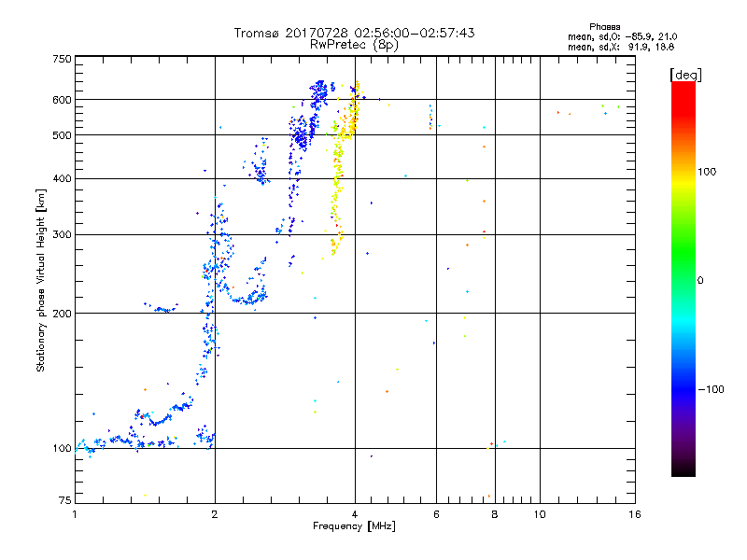The height and width of the screenshot is (560, 747).
Task: Click the '2' frequency tick label
Action: pyautogui.click(x=215, y=514)
